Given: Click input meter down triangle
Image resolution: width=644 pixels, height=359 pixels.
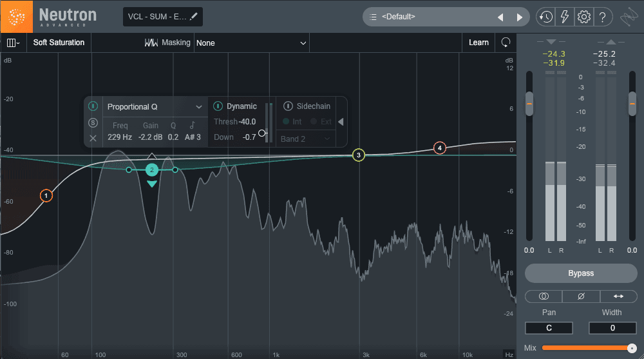Looking at the screenshot, I should click(x=551, y=42).
